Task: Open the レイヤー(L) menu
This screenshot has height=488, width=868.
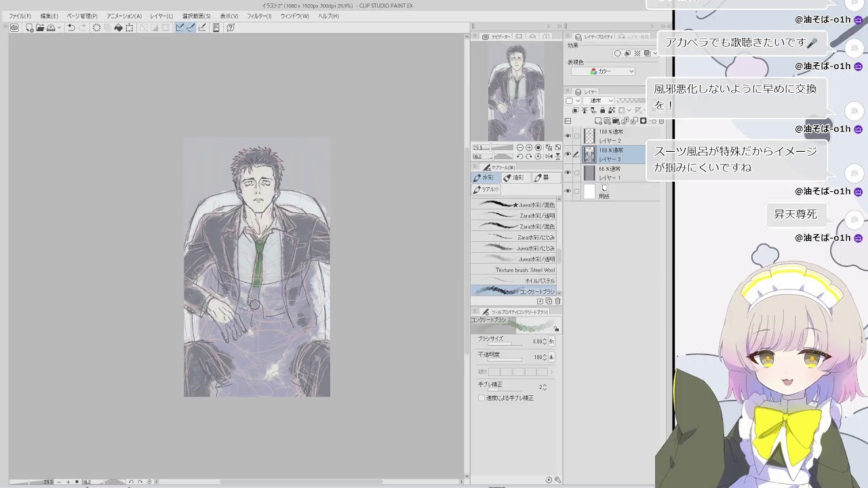Action: (161, 16)
